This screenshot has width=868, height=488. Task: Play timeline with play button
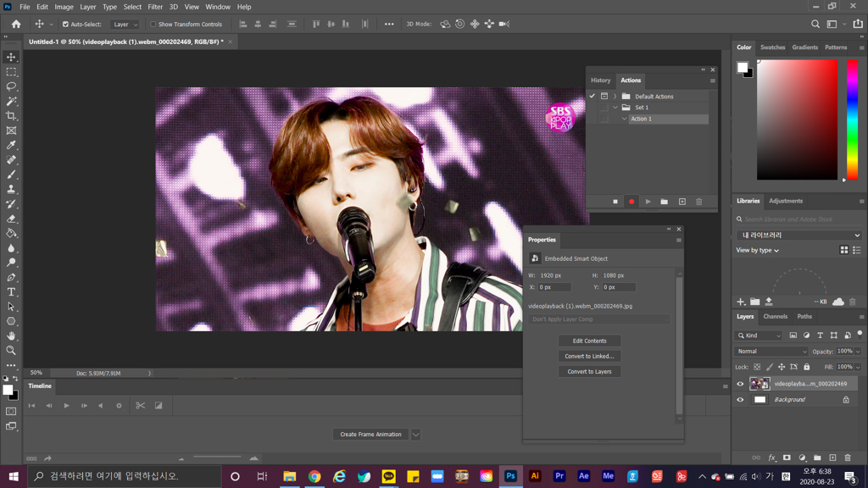pos(66,406)
